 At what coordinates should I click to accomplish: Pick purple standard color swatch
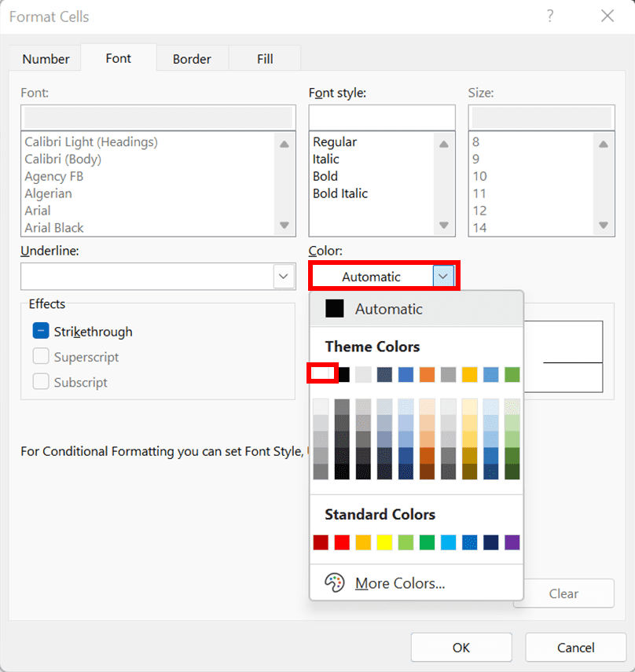point(512,542)
